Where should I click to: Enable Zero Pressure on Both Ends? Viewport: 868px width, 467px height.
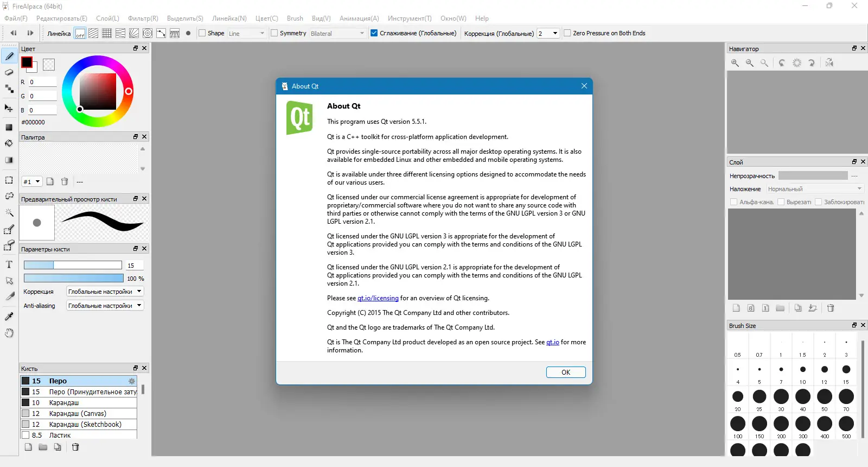click(567, 33)
